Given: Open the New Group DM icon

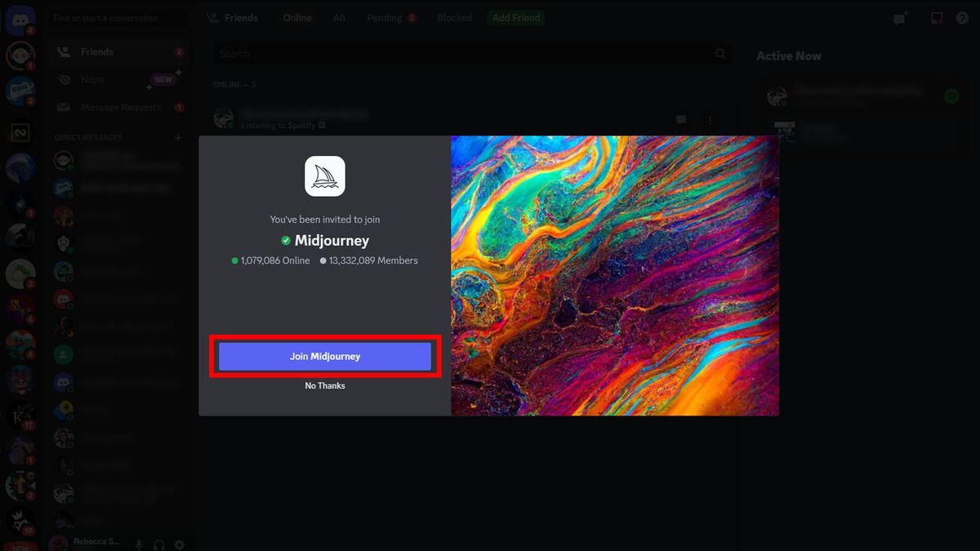Looking at the screenshot, I should tap(901, 18).
